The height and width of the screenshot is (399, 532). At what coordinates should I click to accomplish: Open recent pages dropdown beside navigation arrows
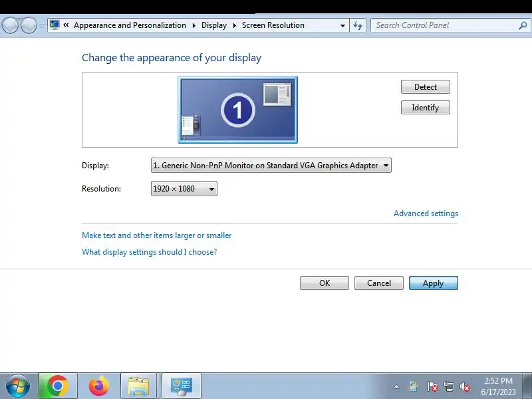coord(42,25)
